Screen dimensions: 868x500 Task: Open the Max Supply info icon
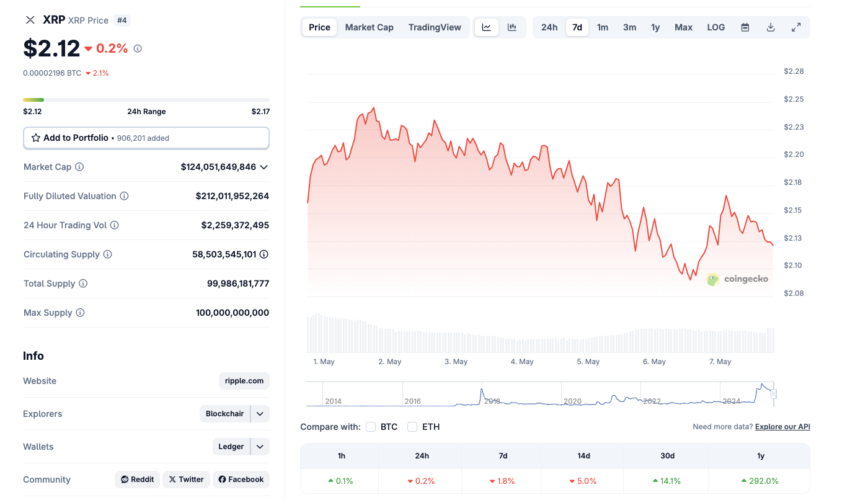[80, 313]
